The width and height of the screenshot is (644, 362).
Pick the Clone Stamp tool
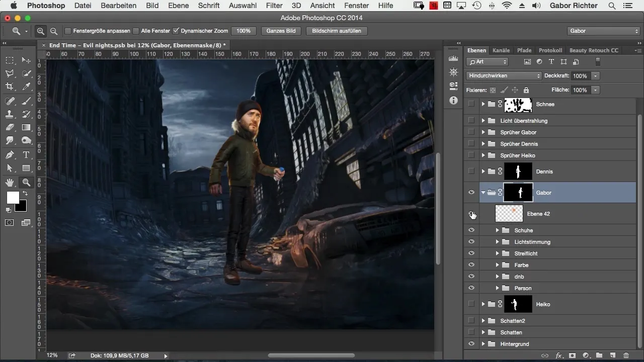click(x=10, y=114)
